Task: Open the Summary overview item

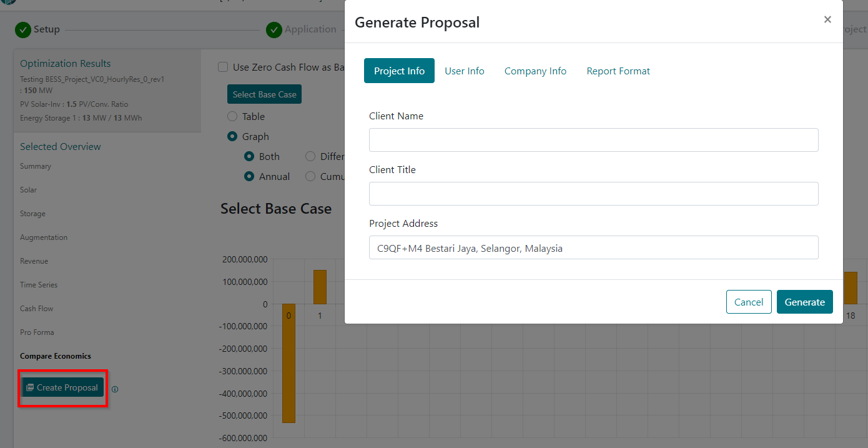Action: [x=36, y=166]
